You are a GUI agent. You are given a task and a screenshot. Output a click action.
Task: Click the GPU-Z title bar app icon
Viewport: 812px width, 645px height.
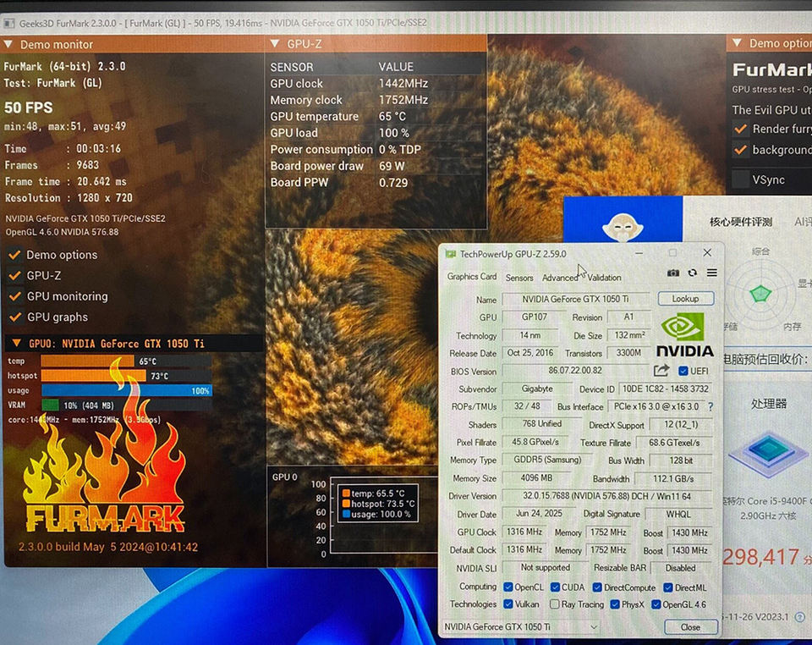click(451, 254)
